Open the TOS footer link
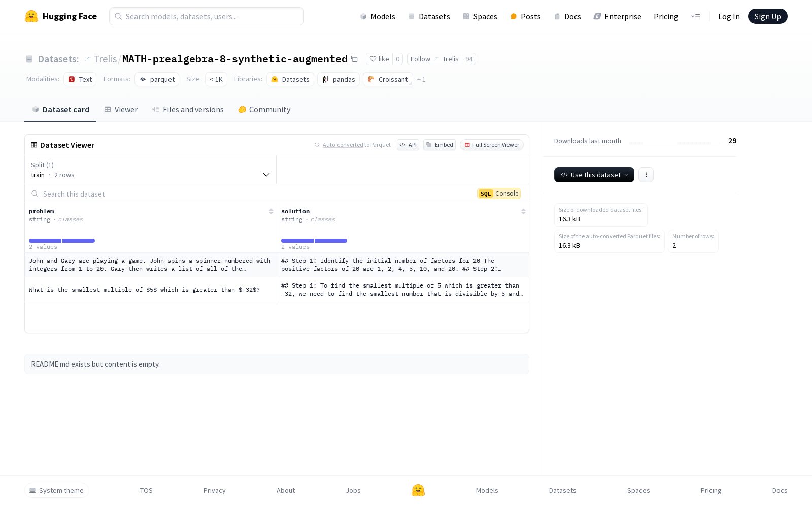 pyautogui.click(x=146, y=490)
